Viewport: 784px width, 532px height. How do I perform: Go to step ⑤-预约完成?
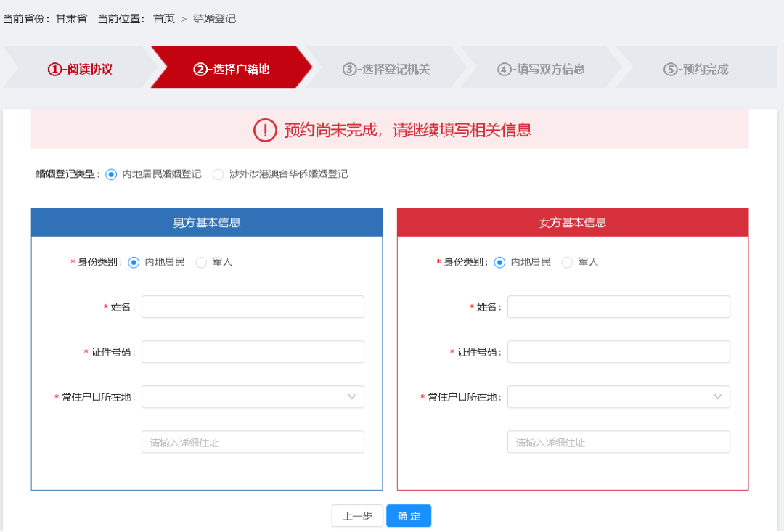point(695,69)
